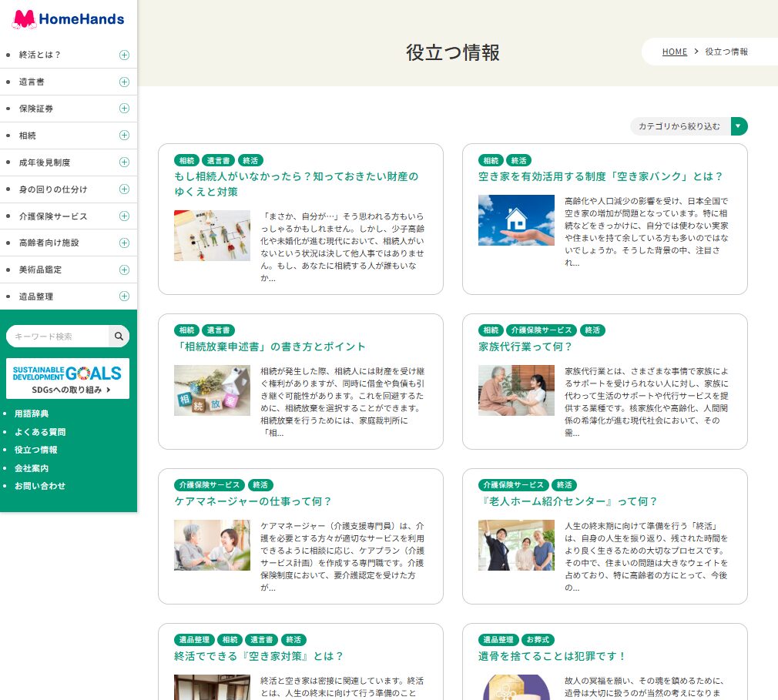The image size is (778, 700).
Task: Open 役立つ情報 in the green sidebar
Action: pos(35,450)
